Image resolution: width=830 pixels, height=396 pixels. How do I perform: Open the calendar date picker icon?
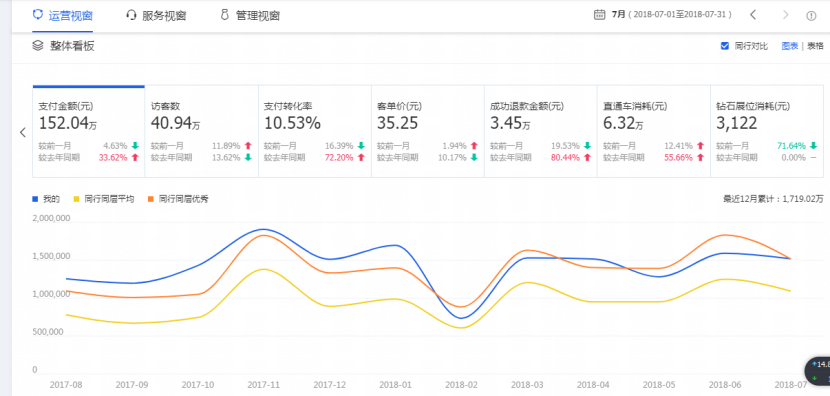point(599,15)
